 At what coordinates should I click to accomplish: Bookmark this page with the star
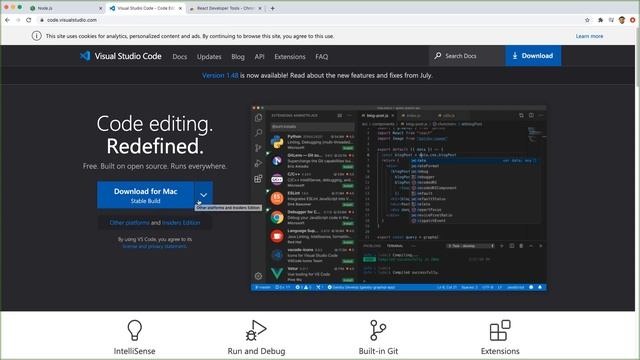click(587, 20)
